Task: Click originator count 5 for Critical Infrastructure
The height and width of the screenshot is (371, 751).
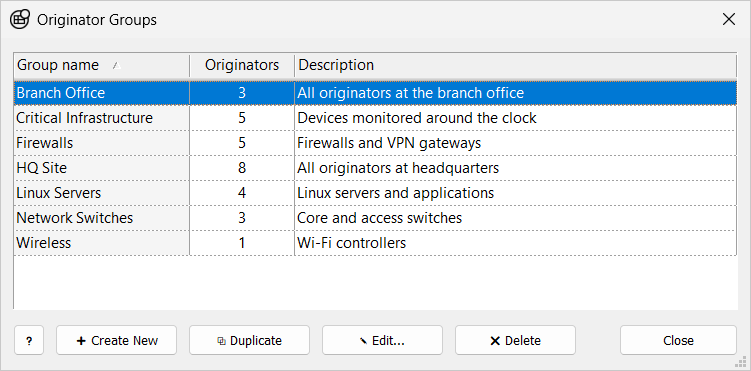Action: coord(242,118)
